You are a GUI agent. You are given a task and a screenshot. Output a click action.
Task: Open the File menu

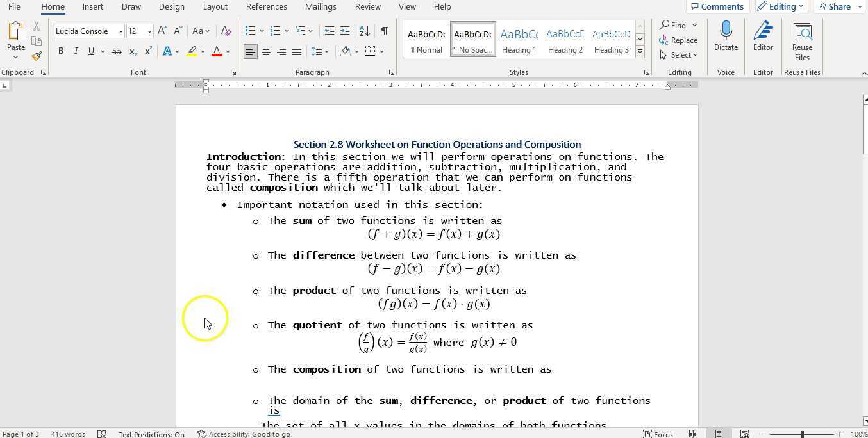click(x=14, y=7)
